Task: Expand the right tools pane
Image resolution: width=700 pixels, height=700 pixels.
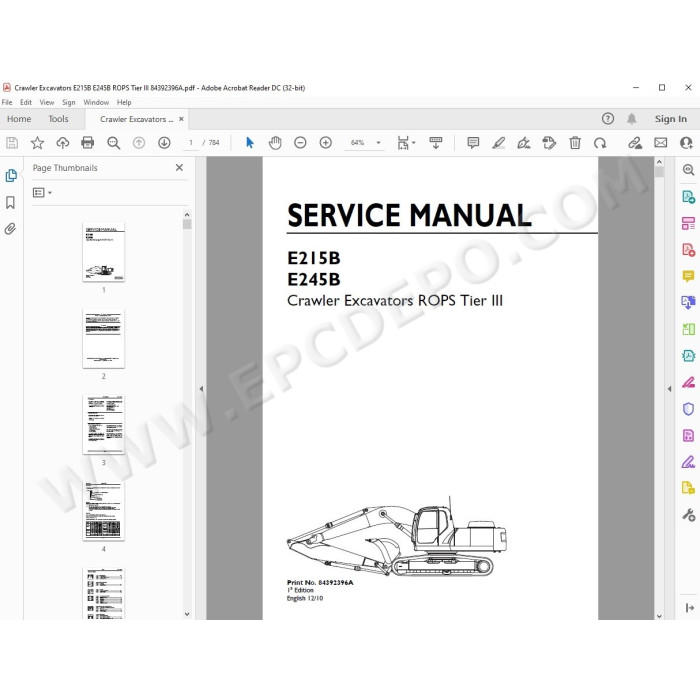Action: (689, 608)
